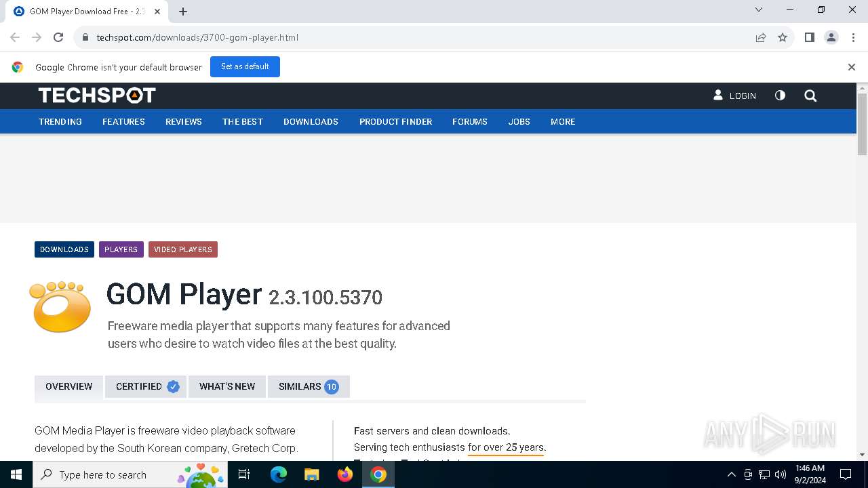This screenshot has width=868, height=488.
Task: Expand the tab search chevron
Action: coord(759,9)
